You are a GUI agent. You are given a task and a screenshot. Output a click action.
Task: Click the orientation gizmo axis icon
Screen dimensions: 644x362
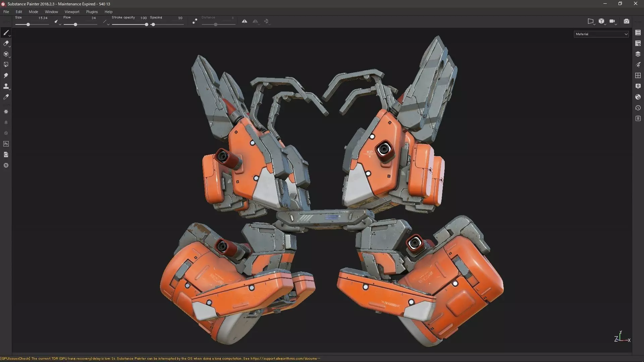tap(622, 337)
